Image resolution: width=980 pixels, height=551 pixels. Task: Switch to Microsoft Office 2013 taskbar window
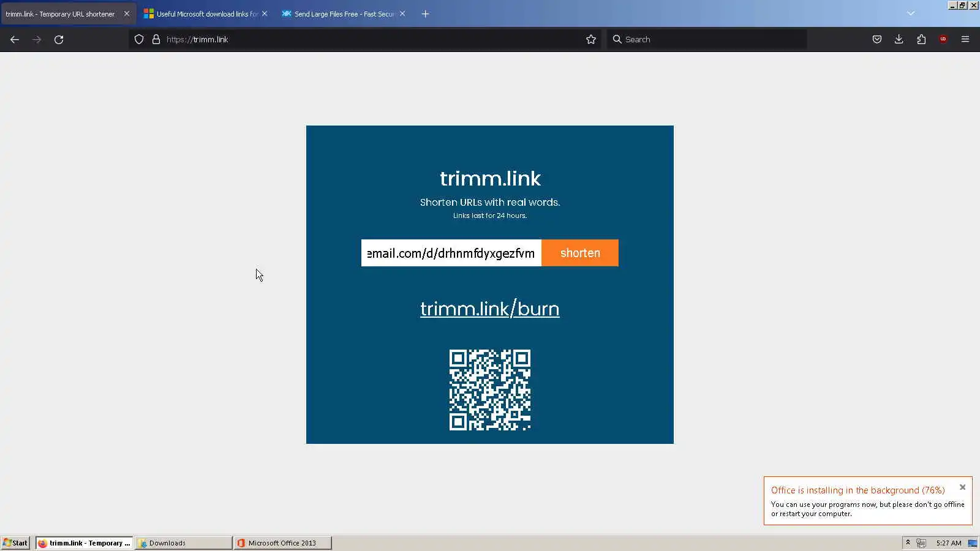pyautogui.click(x=282, y=543)
